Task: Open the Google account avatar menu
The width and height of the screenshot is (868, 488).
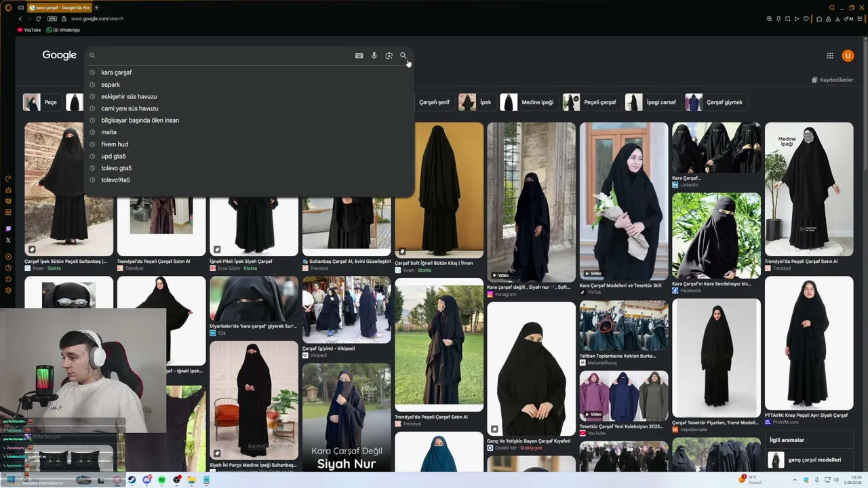Action: tap(848, 56)
